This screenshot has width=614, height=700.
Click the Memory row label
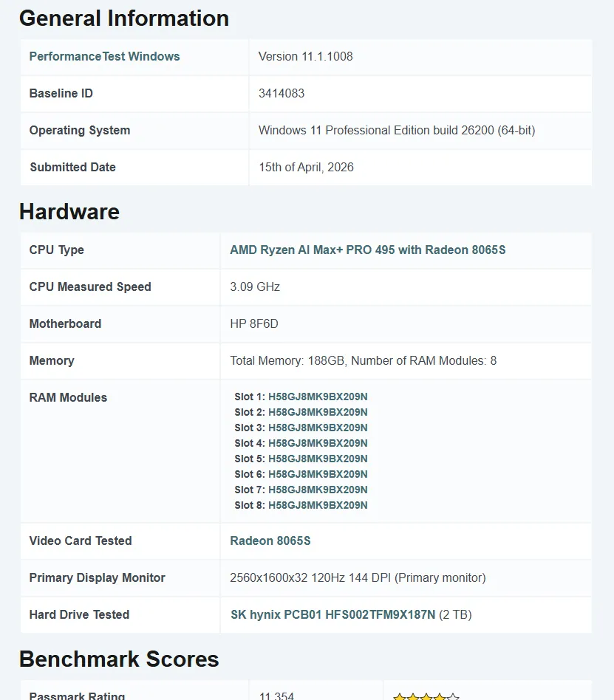tap(52, 361)
